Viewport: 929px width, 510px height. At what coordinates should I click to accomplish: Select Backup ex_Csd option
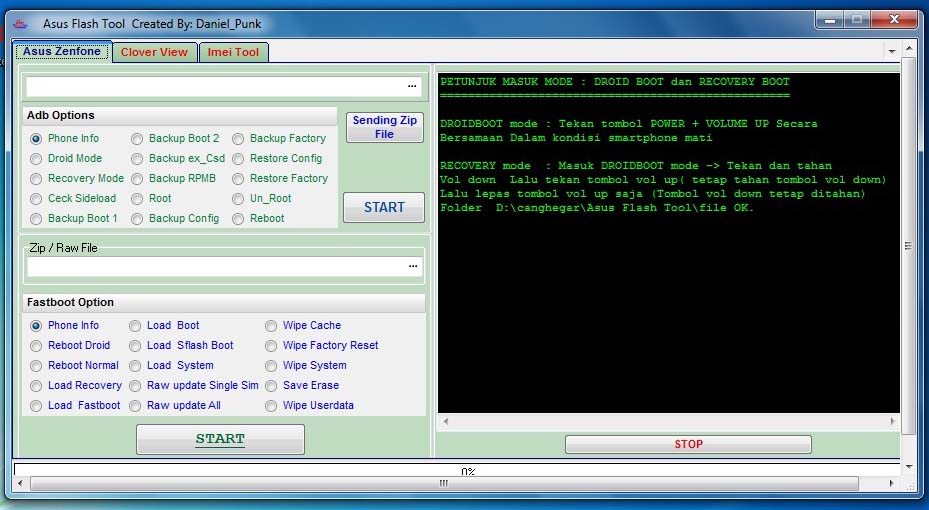pos(137,159)
